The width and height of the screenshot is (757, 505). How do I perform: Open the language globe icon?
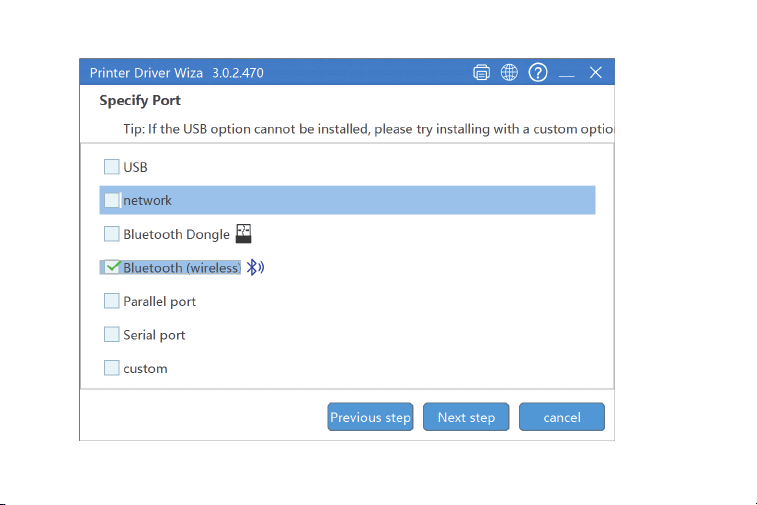(509, 72)
